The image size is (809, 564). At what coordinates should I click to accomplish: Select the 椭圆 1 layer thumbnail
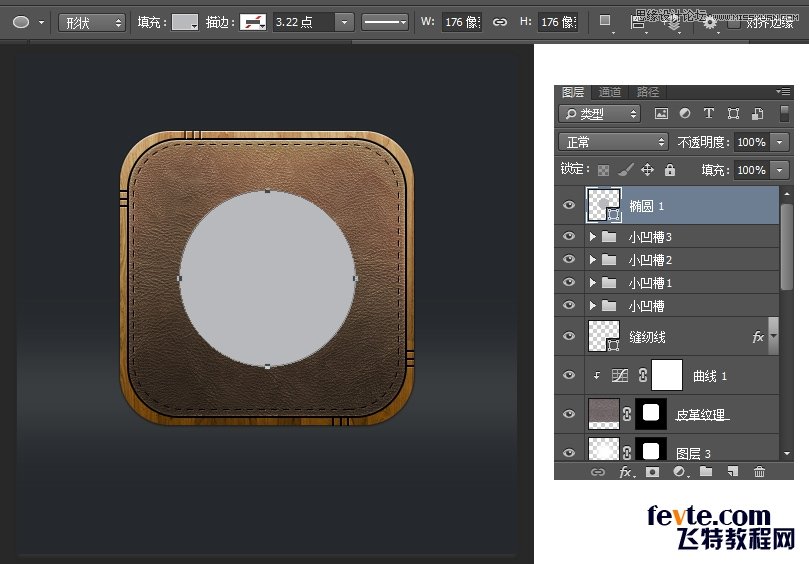[x=604, y=205]
